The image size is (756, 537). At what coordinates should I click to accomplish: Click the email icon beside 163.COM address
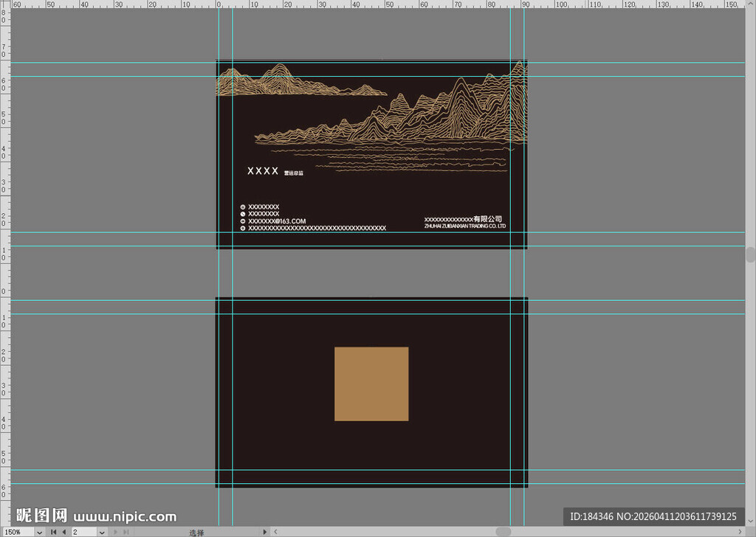242,221
